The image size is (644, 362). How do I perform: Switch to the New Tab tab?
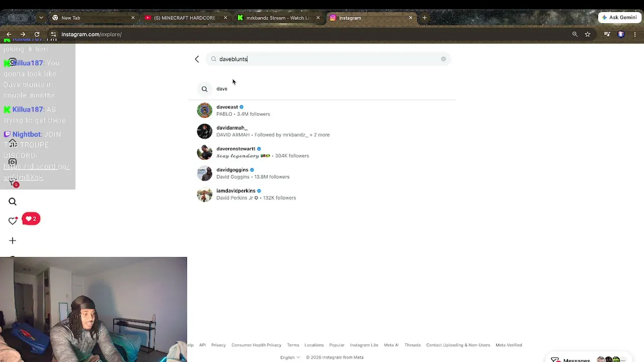[x=94, y=18]
